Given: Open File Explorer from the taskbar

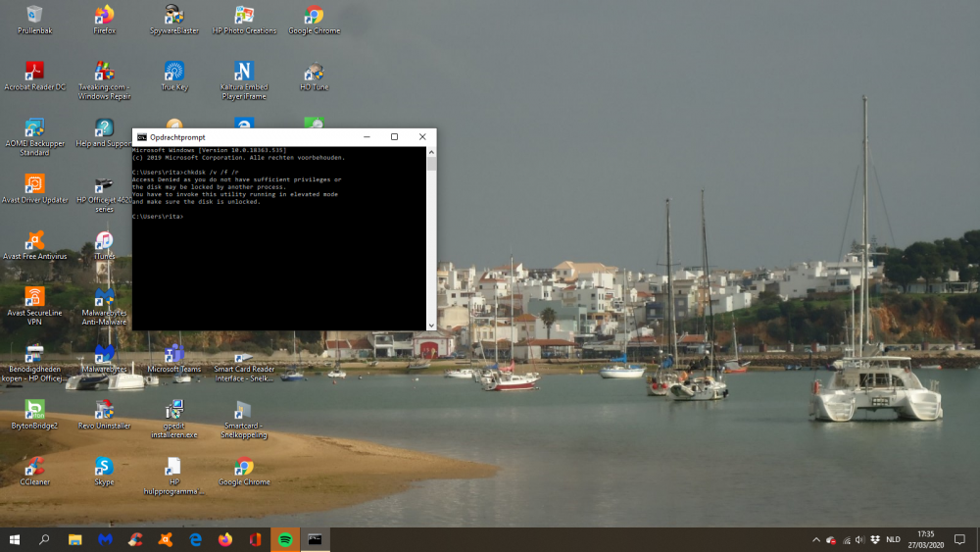Looking at the screenshot, I should click(x=74, y=539).
